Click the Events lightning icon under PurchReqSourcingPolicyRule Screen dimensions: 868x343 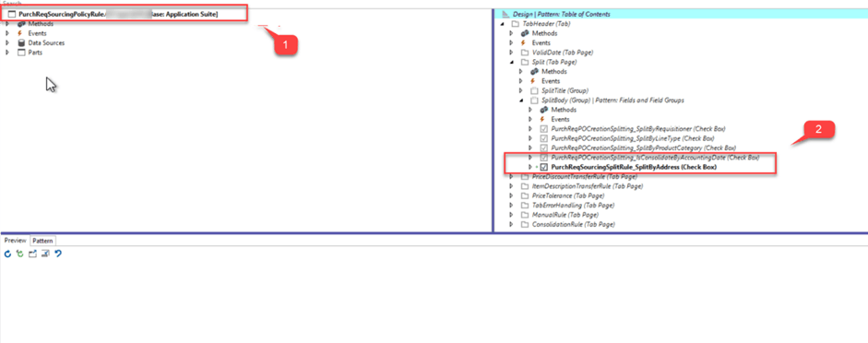21,33
